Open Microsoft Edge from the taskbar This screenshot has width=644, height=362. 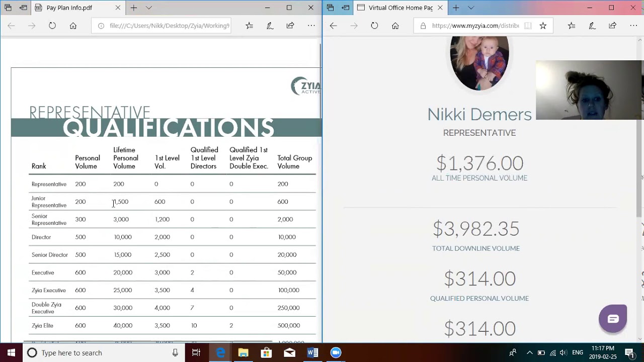coord(220,352)
